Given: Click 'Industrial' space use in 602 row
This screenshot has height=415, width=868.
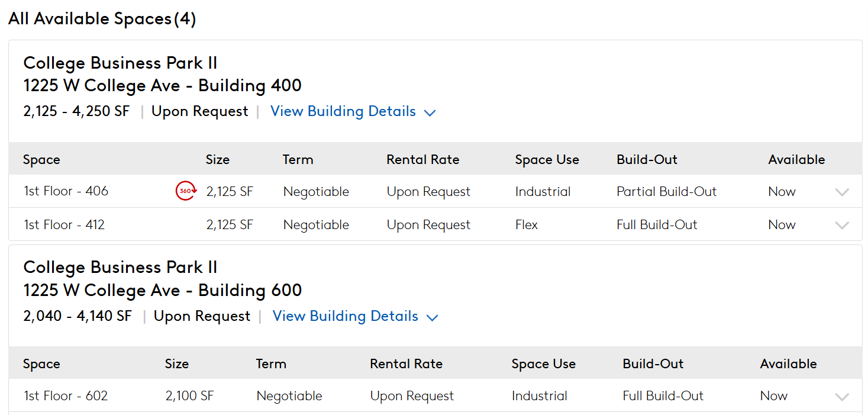Looking at the screenshot, I should (x=540, y=395).
